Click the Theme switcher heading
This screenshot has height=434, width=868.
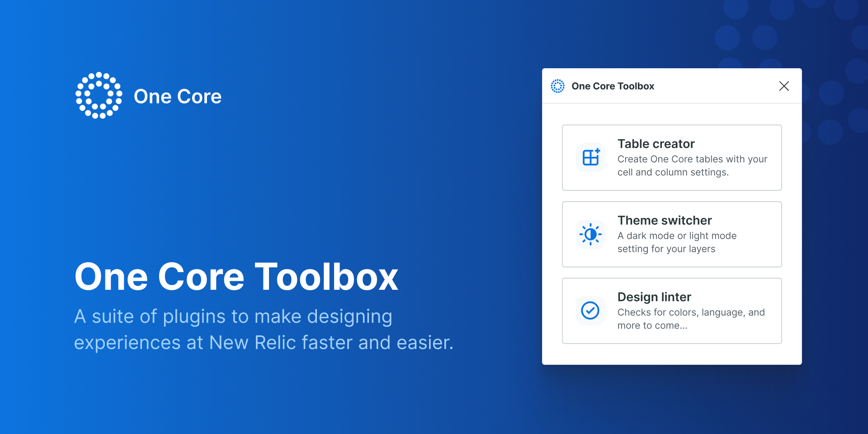pos(665,220)
